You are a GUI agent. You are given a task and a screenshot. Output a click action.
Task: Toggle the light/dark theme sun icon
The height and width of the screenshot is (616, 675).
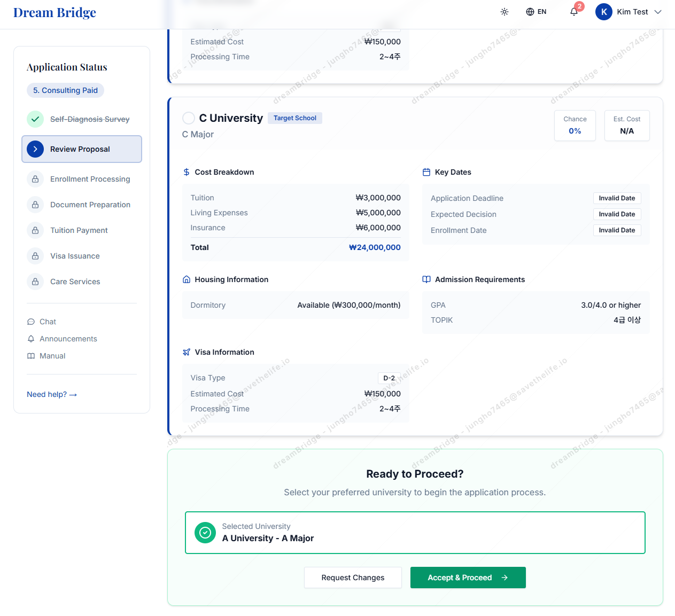505,12
